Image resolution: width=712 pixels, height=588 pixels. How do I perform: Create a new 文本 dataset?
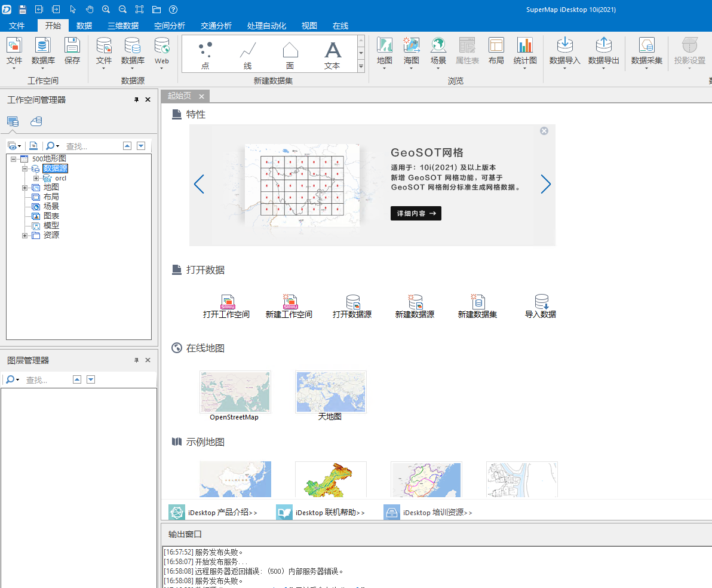332,55
